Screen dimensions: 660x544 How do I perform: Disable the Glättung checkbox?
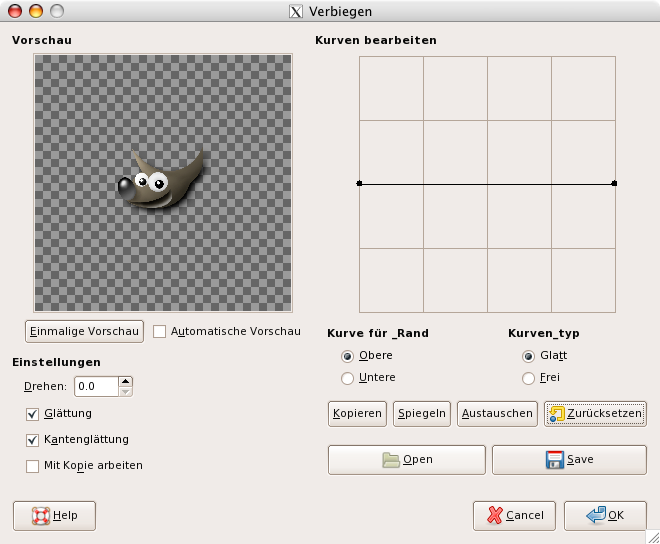pyautogui.click(x=33, y=413)
